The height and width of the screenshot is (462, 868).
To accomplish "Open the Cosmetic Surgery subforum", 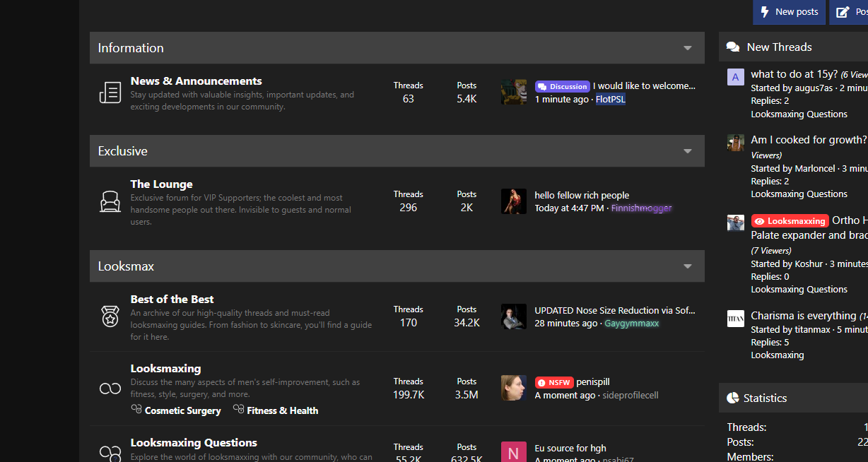I will 182,410.
